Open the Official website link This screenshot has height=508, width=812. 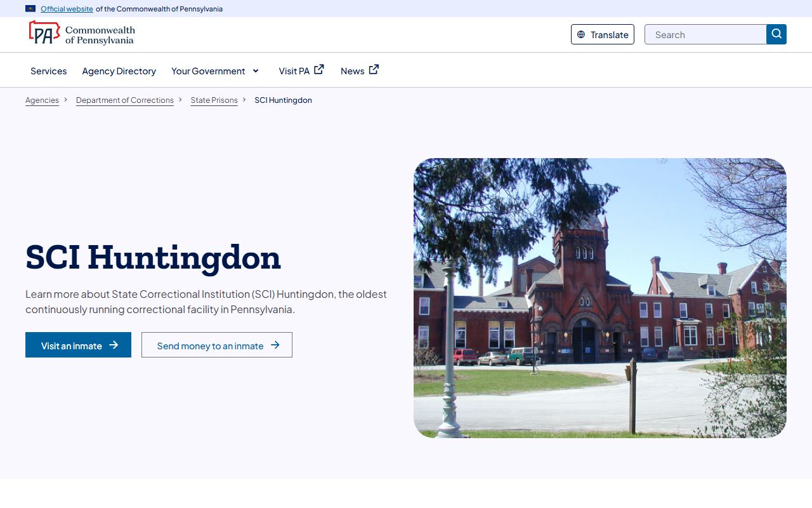pyautogui.click(x=67, y=9)
